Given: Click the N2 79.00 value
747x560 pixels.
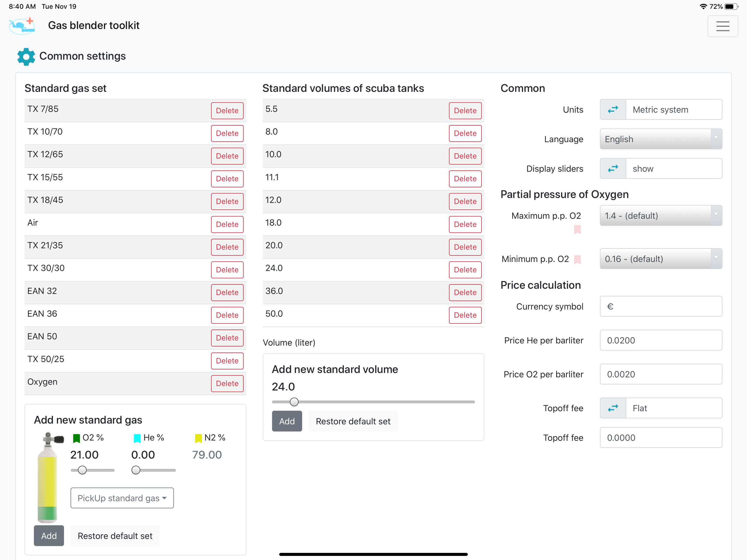Looking at the screenshot, I should (207, 455).
